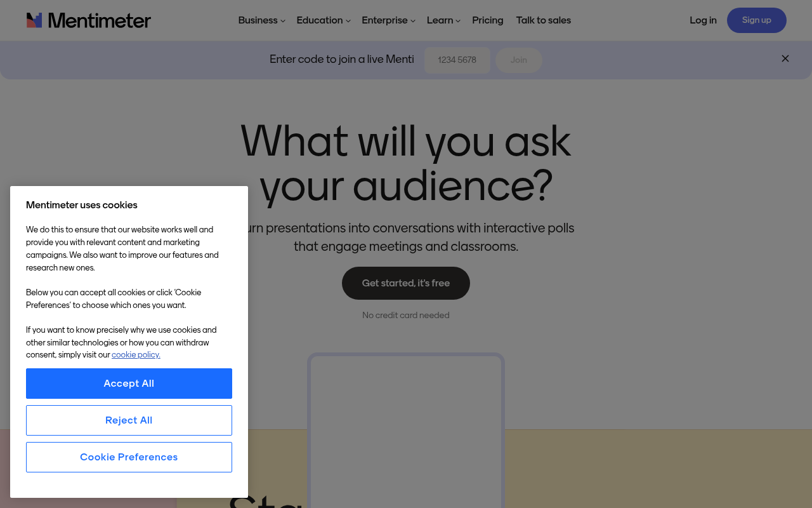The height and width of the screenshot is (508, 812).
Task: Click the 'Mentimeter uses cookies' heading
Action: coord(82,205)
